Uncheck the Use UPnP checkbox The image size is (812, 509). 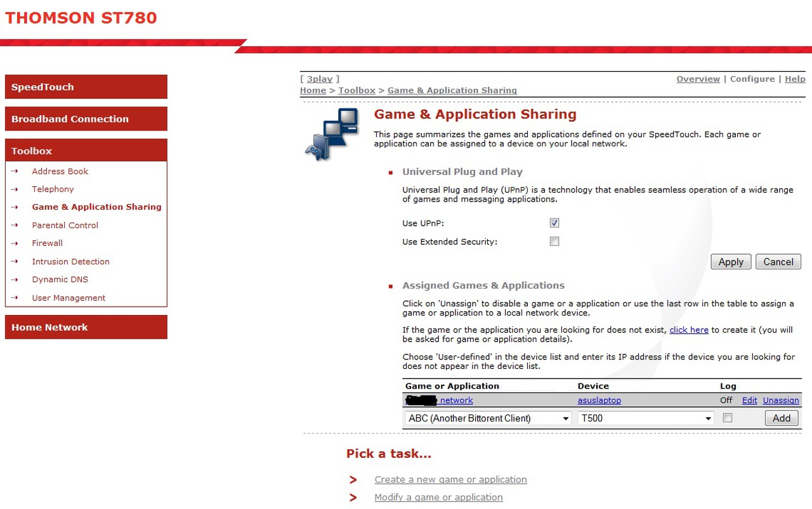(554, 223)
